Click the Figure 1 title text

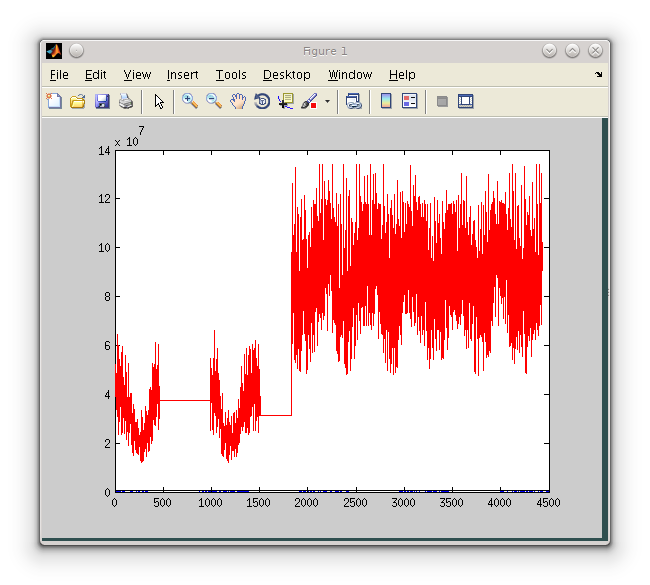pos(325,51)
